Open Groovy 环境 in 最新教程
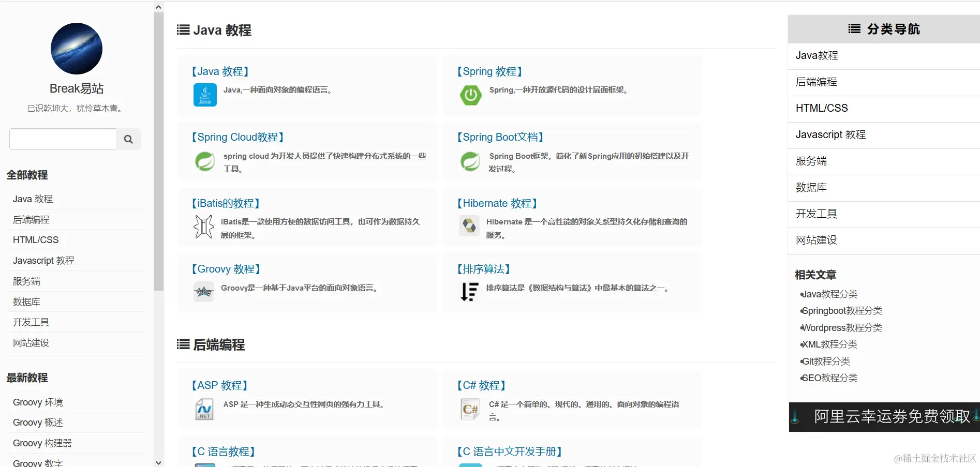 pos(38,402)
